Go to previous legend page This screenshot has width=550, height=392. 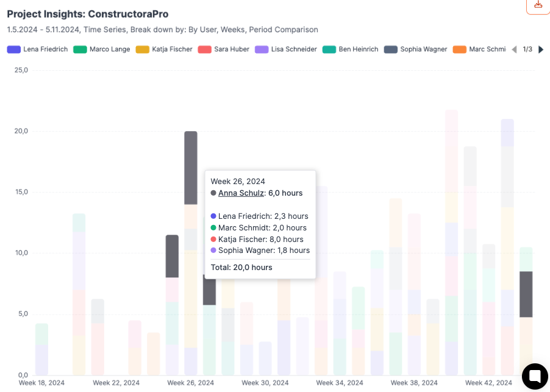514,49
